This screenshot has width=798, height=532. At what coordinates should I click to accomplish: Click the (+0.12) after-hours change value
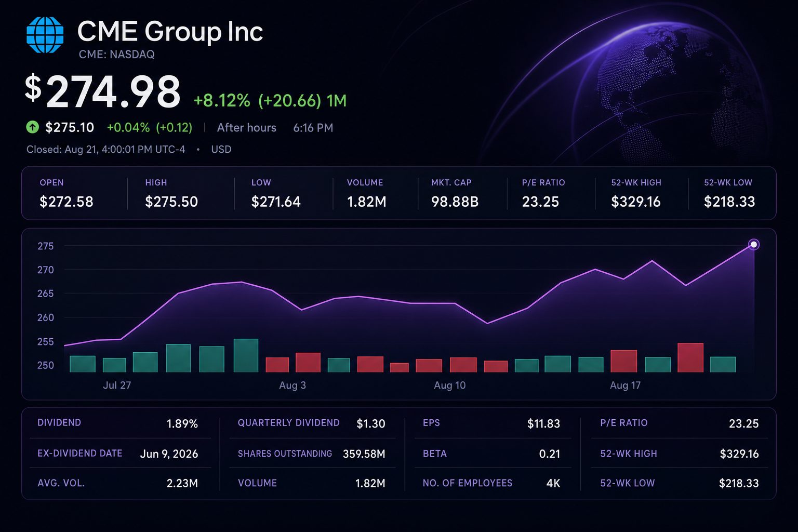pos(175,127)
